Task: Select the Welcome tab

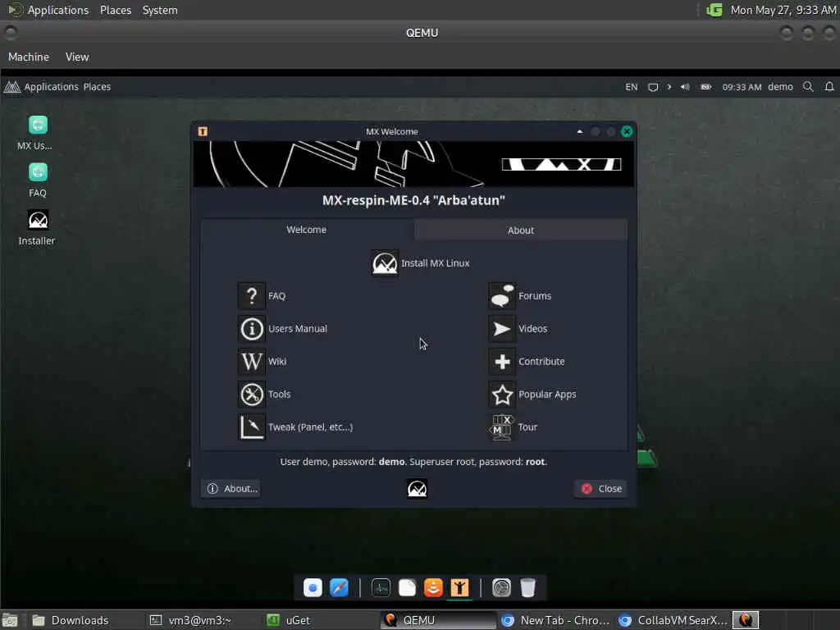Action: (x=307, y=230)
